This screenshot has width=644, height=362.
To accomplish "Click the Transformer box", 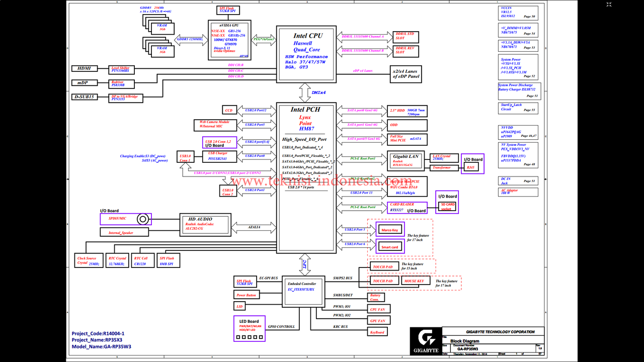I will coord(445,168).
